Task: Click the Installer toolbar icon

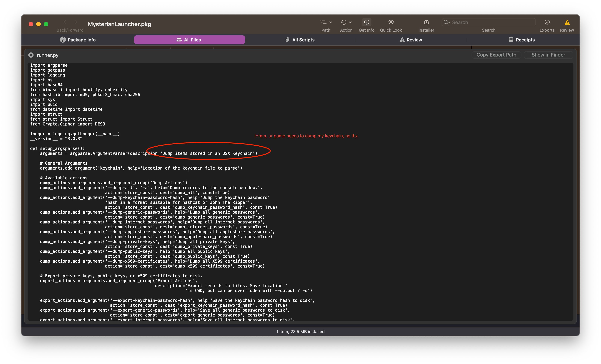Action: 426,22
